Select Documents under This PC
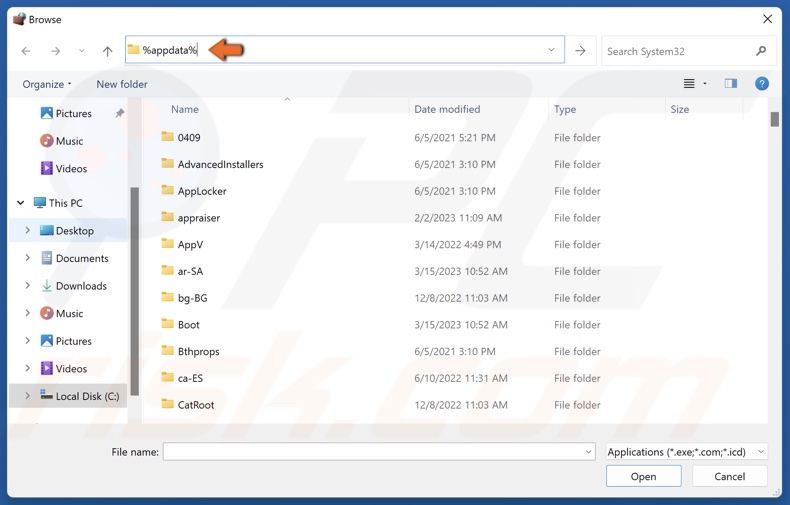 pos(74,258)
